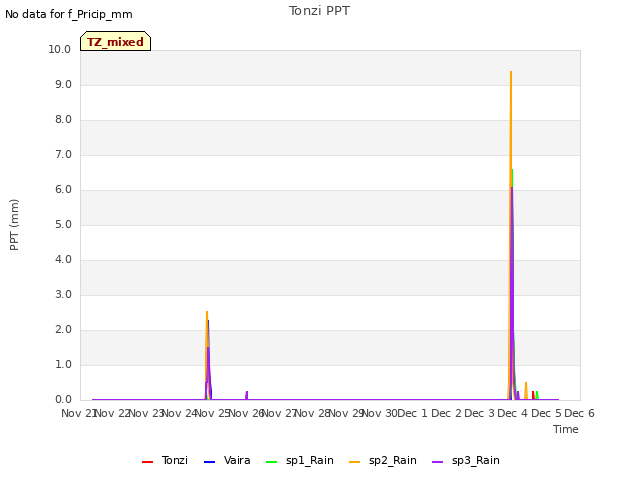640x480 pixels.
Task: Click the 0.0 y-axis tick label
Action: click(x=63, y=400)
